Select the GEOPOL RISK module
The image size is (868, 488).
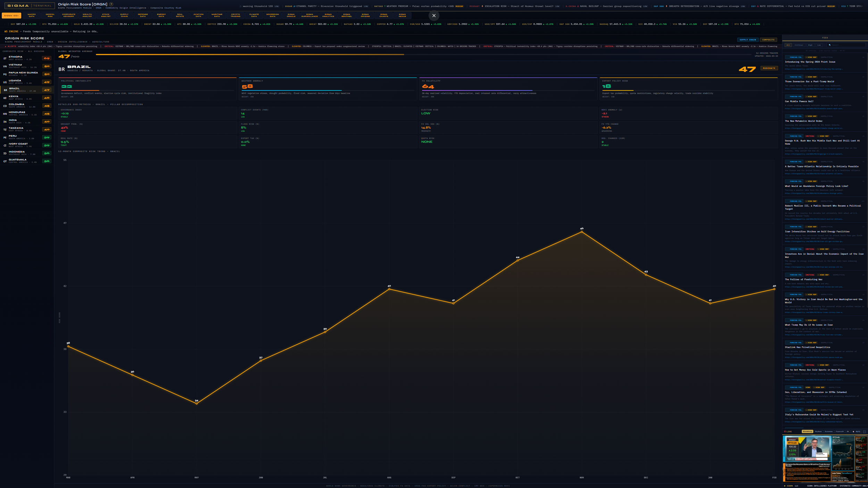click(49, 15)
